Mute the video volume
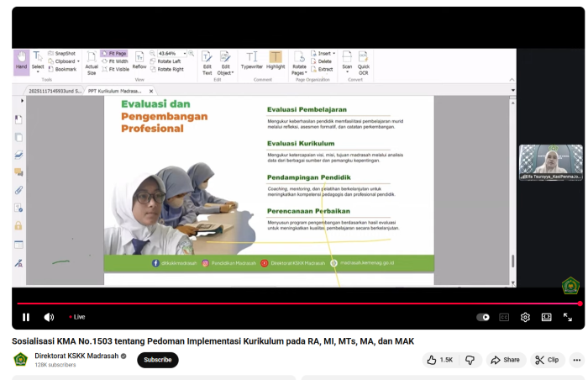Screen dimensions: 588x380 pyautogui.click(x=49, y=317)
